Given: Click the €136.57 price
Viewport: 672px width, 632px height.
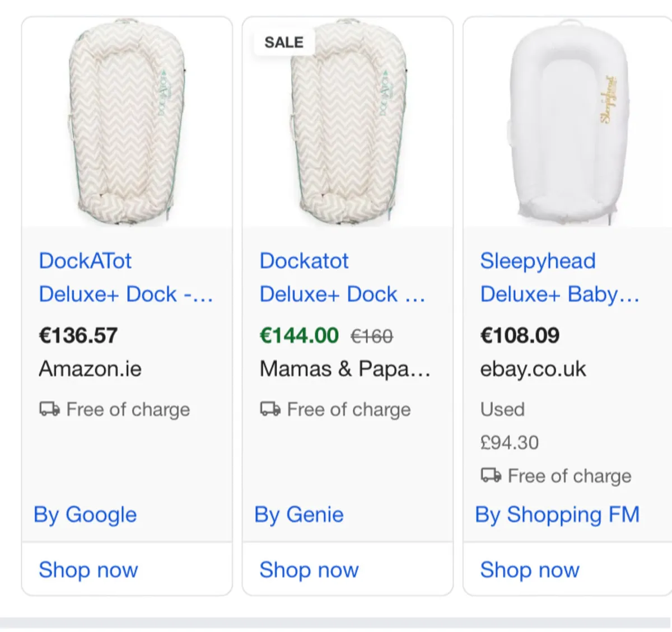Looking at the screenshot, I should point(78,335).
